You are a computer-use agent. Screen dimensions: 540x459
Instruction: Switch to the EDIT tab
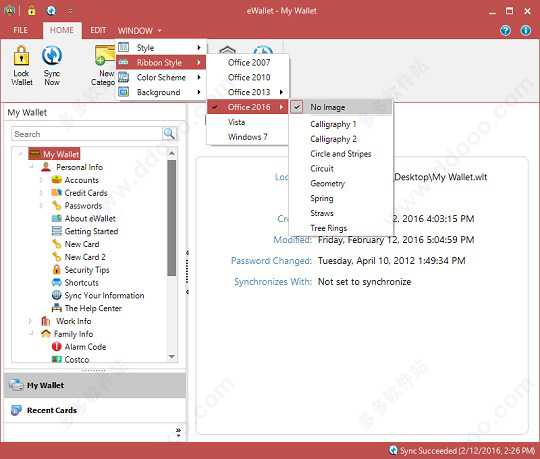tap(98, 30)
